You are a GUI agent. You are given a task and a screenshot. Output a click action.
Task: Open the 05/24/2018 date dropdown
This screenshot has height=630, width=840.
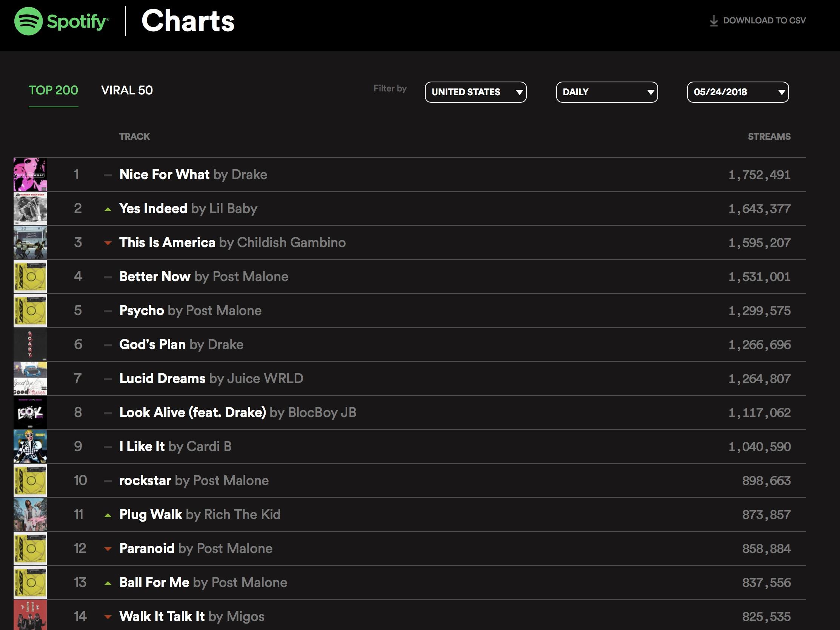(738, 92)
